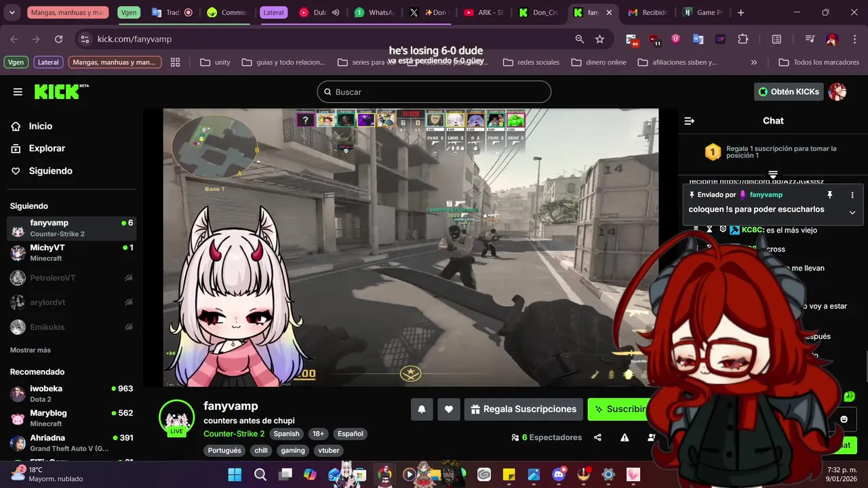Click fanyvamp LIVE avatar

[x=176, y=418]
